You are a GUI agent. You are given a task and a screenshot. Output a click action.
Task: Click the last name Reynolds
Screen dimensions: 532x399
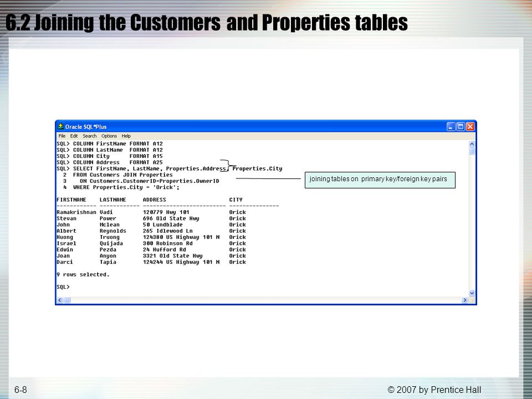[113, 231]
